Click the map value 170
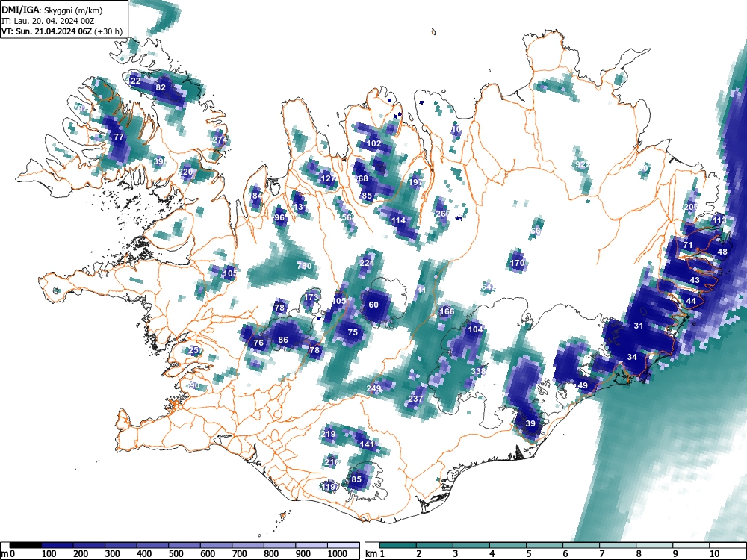The height and width of the screenshot is (560, 747). tap(518, 263)
